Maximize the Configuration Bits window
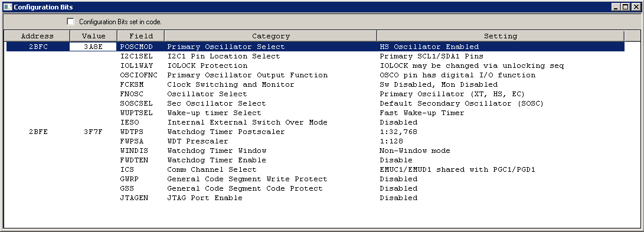The height and width of the screenshot is (232, 644). click(625, 7)
